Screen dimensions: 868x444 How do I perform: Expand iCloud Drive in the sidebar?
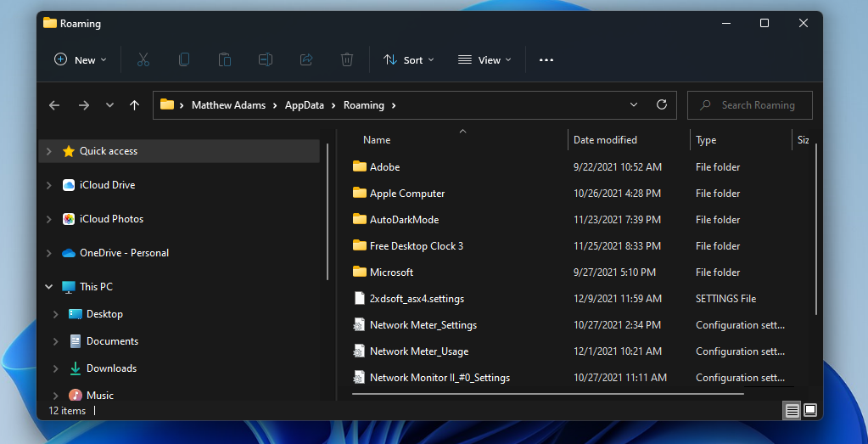(49, 185)
